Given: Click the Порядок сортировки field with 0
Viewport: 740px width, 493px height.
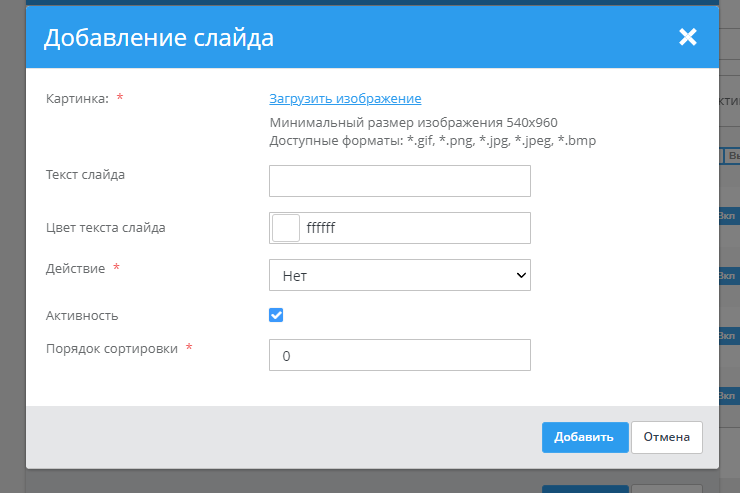Looking at the screenshot, I should [399, 355].
